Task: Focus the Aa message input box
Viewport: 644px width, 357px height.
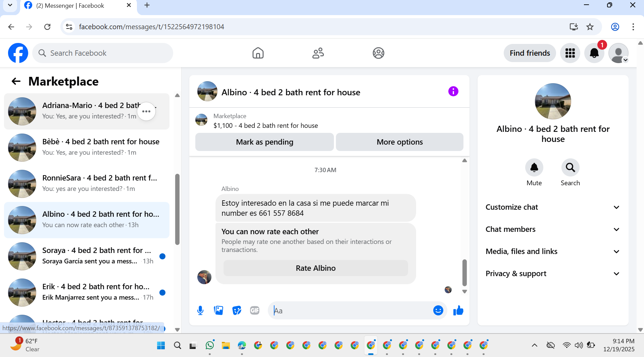Action: tap(351, 310)
